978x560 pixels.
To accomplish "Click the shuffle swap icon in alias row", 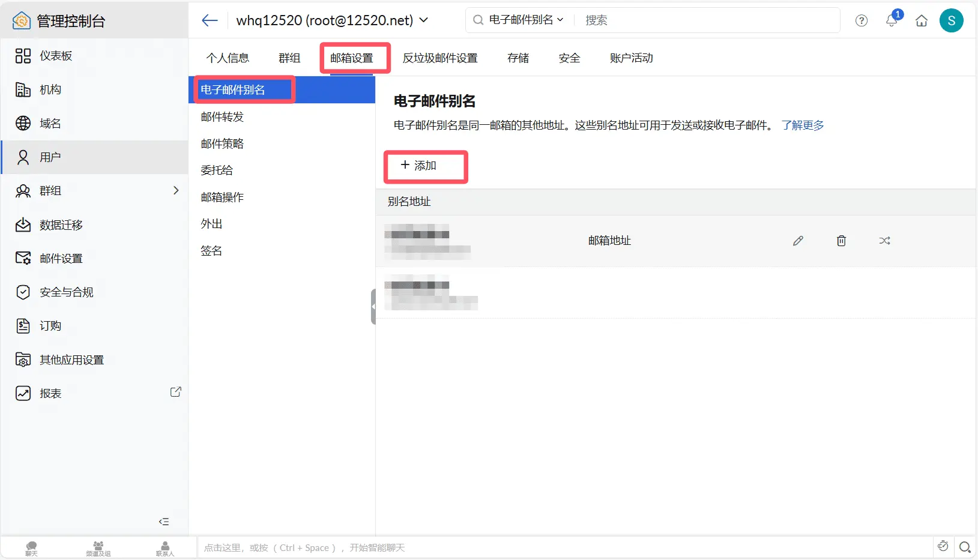I will [884, 241].
